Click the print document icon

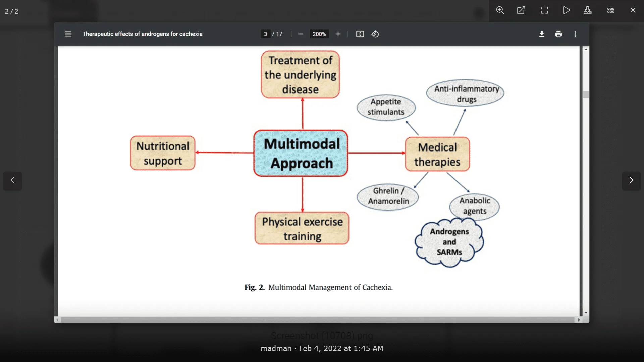558,34
